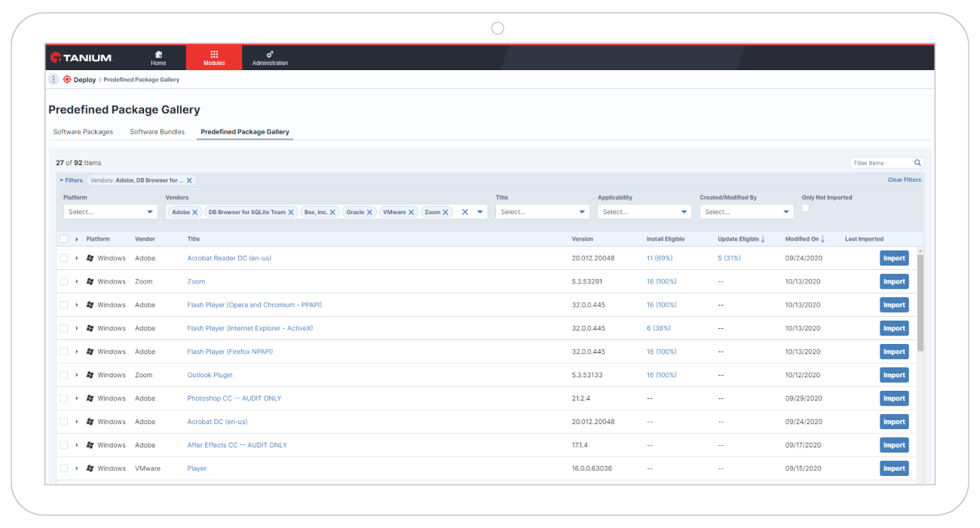Screen dimensions: 980x528
Task: Click the table vertical scrollbar
Action: (920, 302)
